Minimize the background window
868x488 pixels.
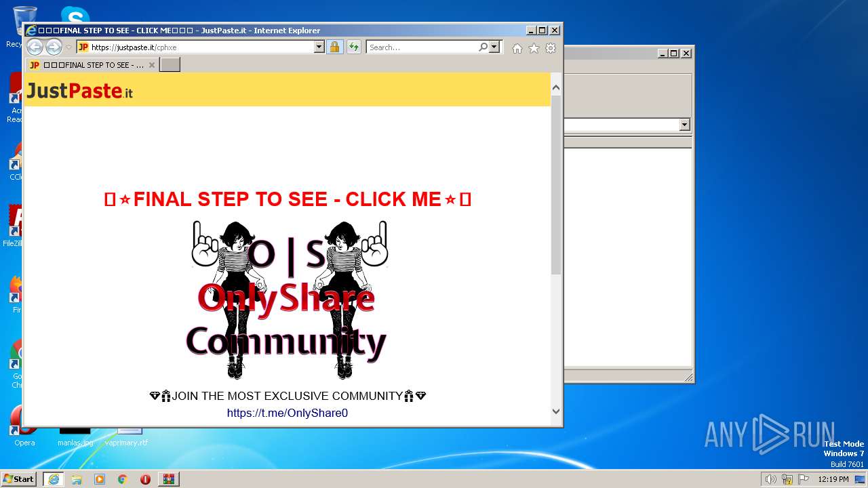[x=662, y=53]
